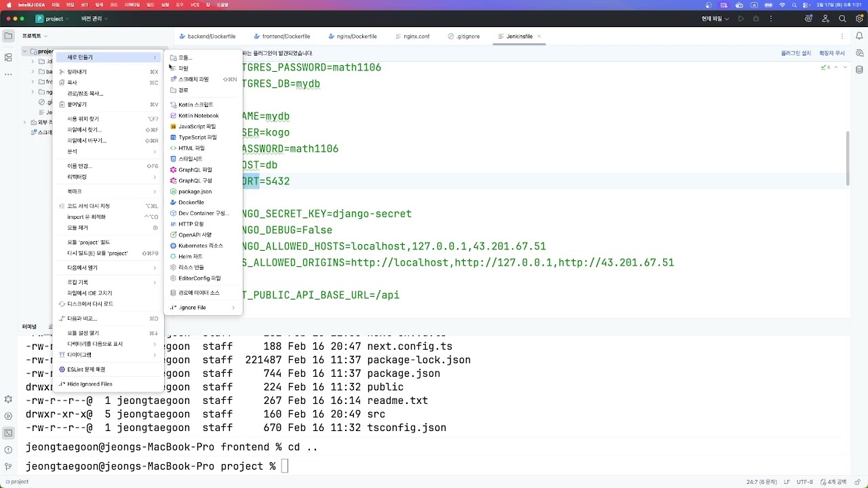Switch to the .gitignore editor tab
This screenshot has height=488, width=868.
point(464,37)
